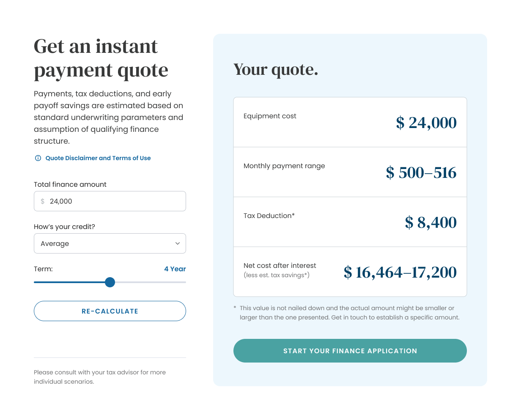Focus the Total finance amount input field
Image resolution: width=521 pixels, height=420 pixels.
110,201
